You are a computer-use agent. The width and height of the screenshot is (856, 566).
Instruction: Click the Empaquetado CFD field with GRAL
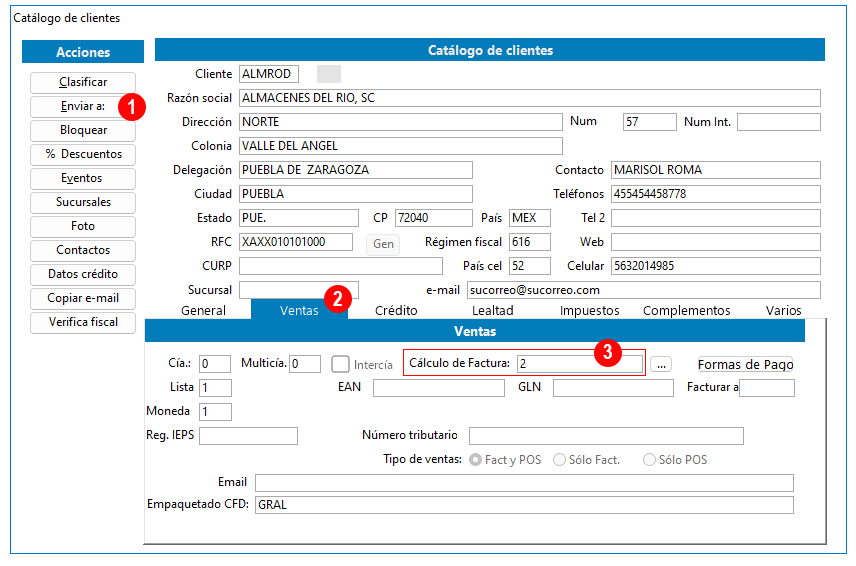tap(524, 505)
